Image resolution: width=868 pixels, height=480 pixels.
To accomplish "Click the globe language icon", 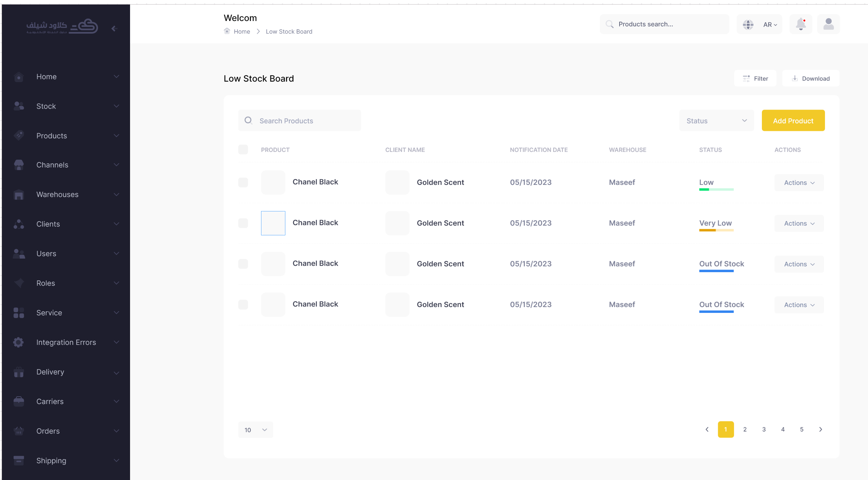I will click(x=748, y=24).
